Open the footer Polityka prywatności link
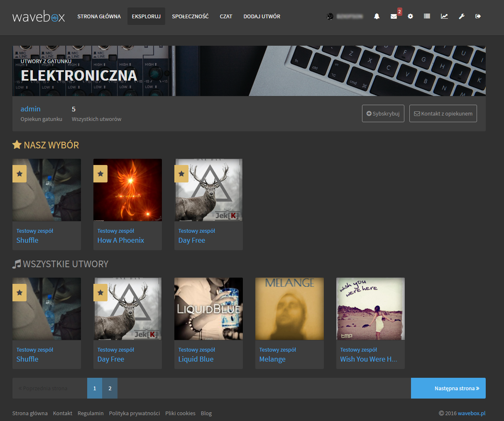This screenshot has height=421, width=504. 135,413
